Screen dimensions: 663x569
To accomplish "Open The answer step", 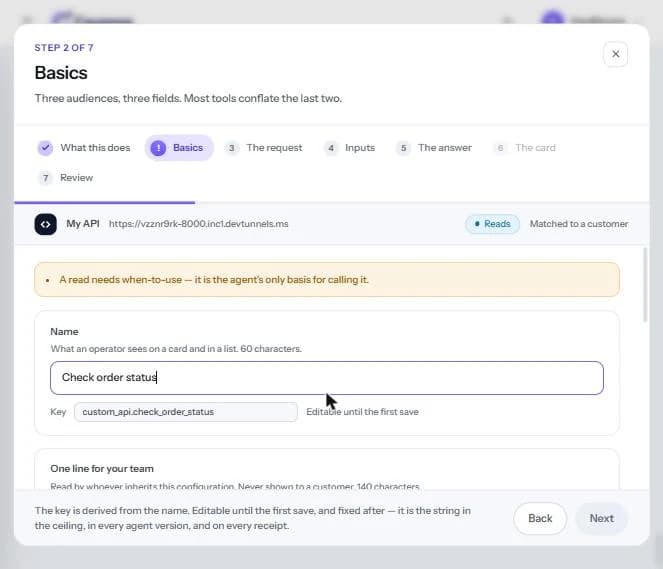I will click(434, 148).
